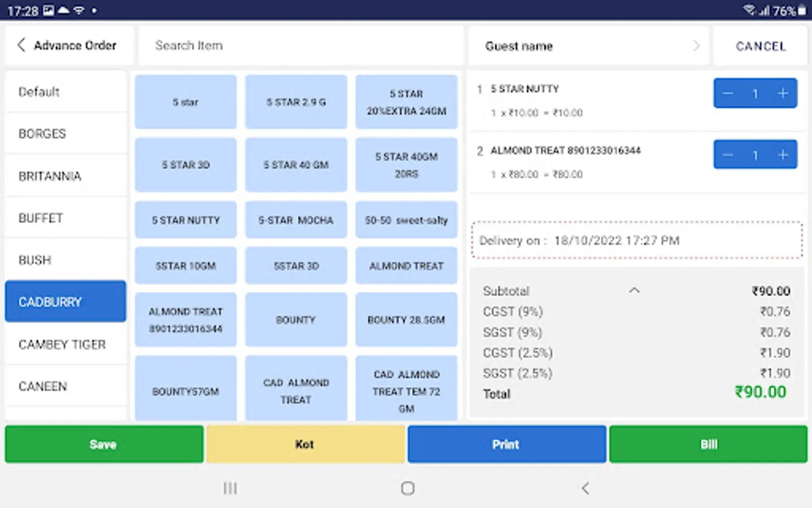Viewport: 812px width, 508px height.
Task: Click the SGST (9%) tax row
Action: [637, 332]
